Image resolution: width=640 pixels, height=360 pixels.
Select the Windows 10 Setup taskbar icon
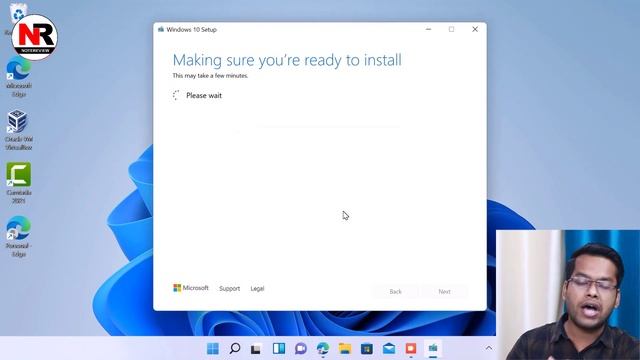coord(433,349)
